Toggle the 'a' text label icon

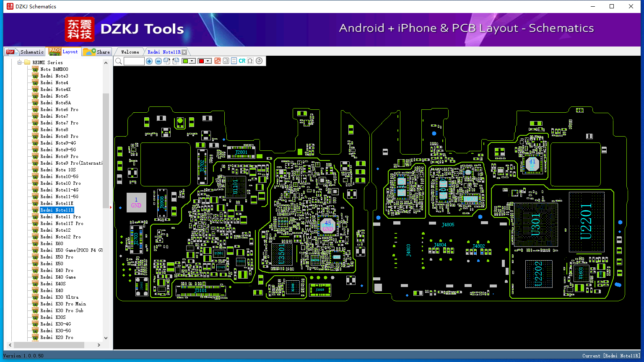[226, 61]
